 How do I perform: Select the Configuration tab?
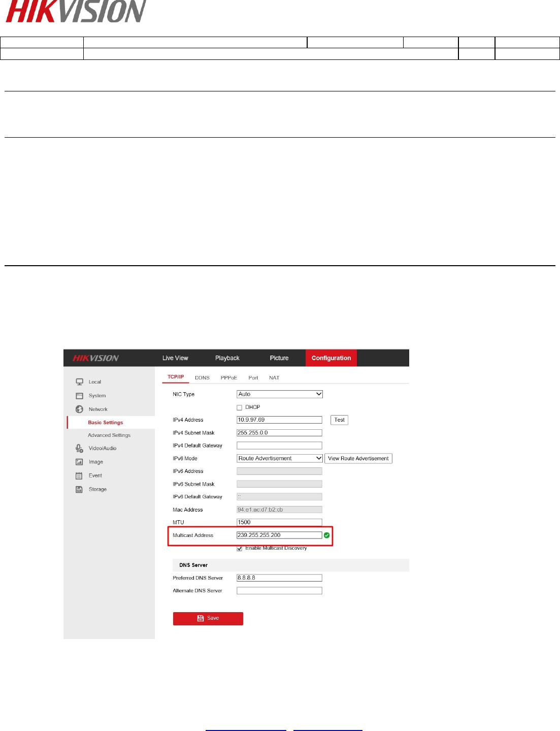[331, 358]
